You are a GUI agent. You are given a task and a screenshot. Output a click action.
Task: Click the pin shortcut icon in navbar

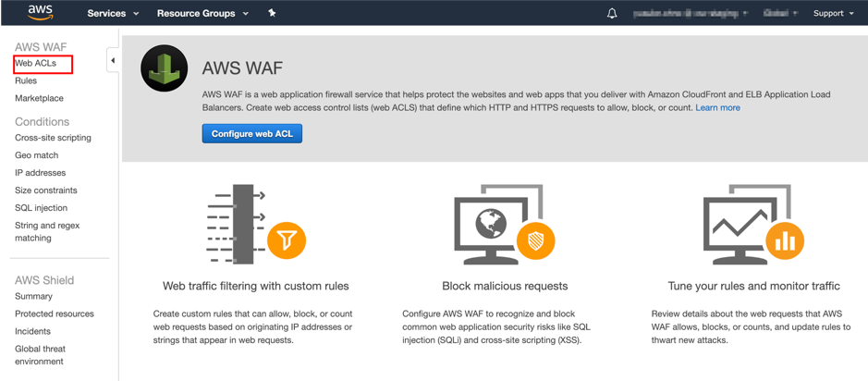click(272, 13)
